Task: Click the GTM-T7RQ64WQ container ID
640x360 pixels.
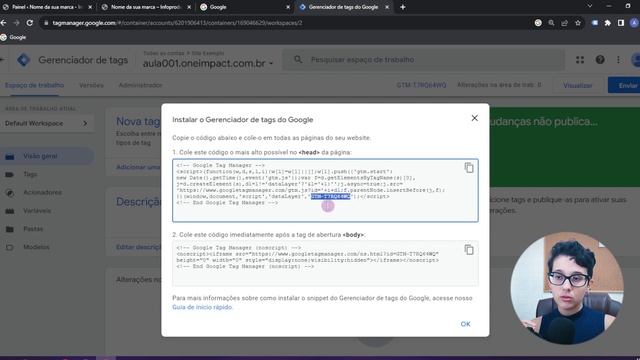Action: (421, 85)
